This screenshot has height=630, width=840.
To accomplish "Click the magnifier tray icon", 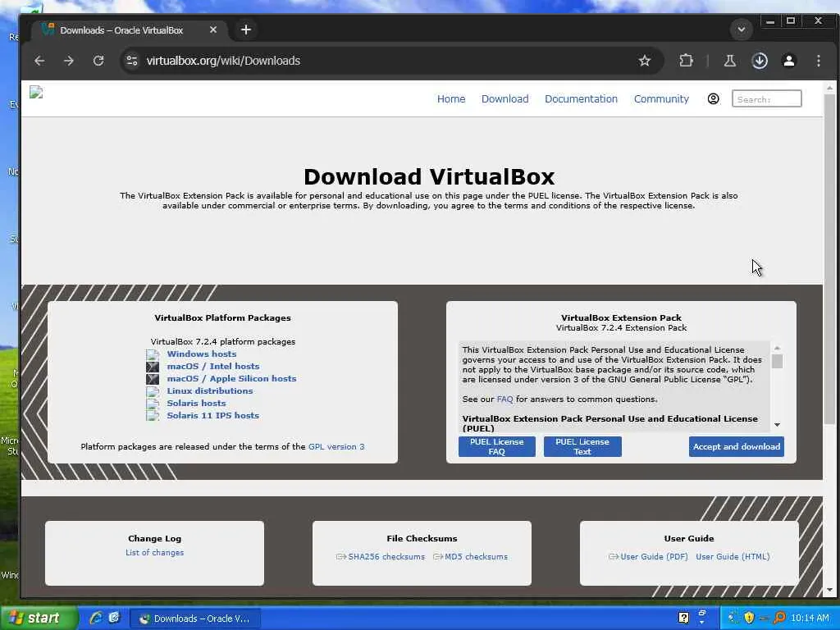I will click(779, 619).
